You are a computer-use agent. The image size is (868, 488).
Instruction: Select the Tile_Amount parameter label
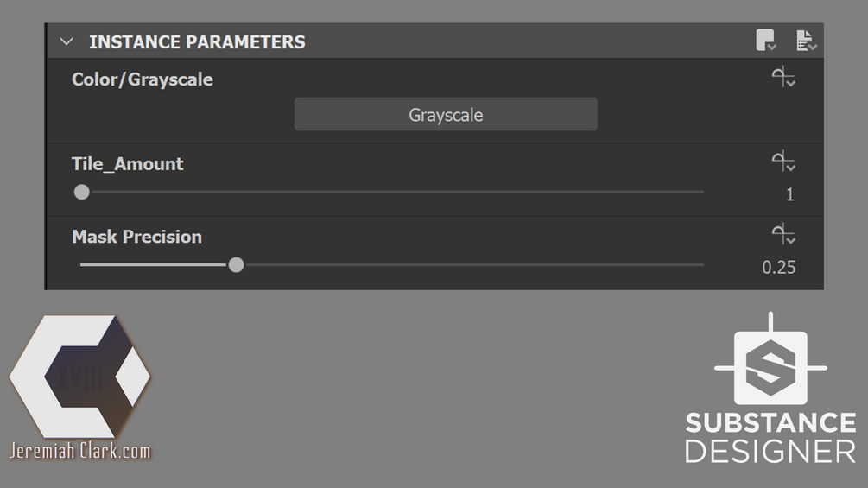point(128,164)
